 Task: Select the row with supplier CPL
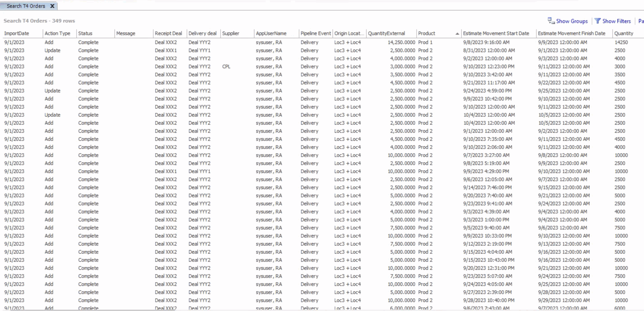point(226,66)
